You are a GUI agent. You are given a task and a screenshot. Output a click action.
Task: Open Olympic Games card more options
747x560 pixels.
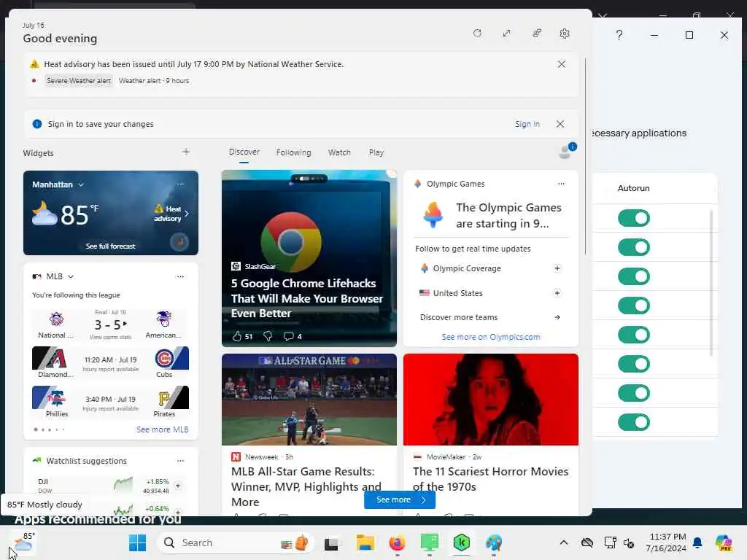[x=561, y=183]
